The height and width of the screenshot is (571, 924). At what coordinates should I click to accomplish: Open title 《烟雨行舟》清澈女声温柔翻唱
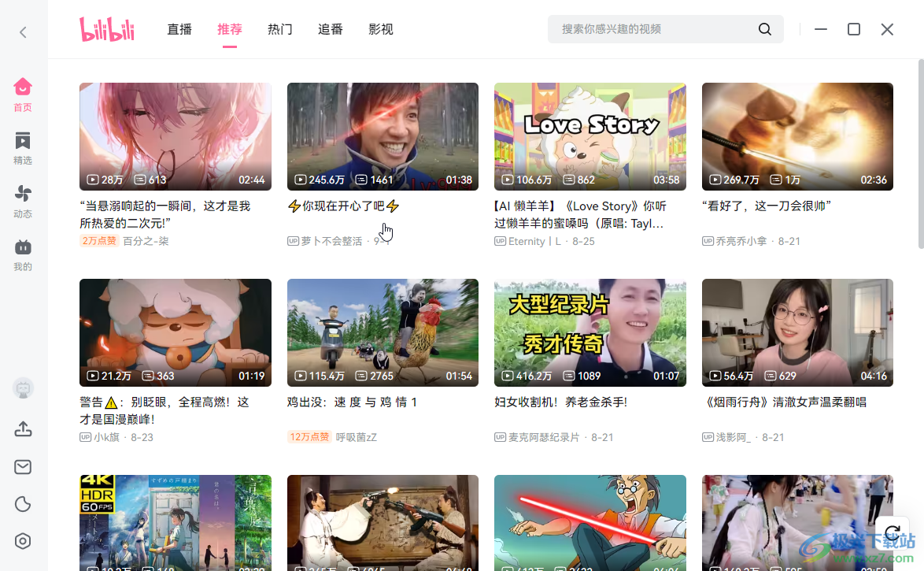coord(786,402)
